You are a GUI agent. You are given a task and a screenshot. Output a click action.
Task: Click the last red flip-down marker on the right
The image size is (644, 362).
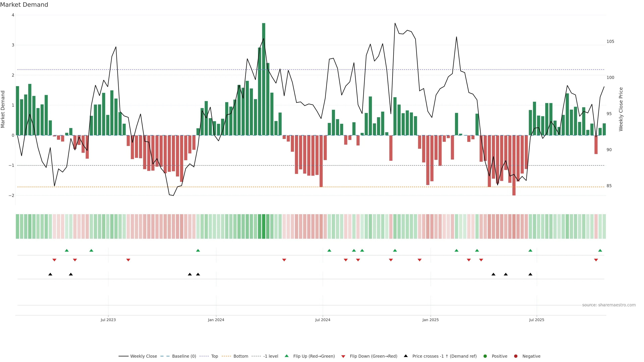tap(596, 260)
